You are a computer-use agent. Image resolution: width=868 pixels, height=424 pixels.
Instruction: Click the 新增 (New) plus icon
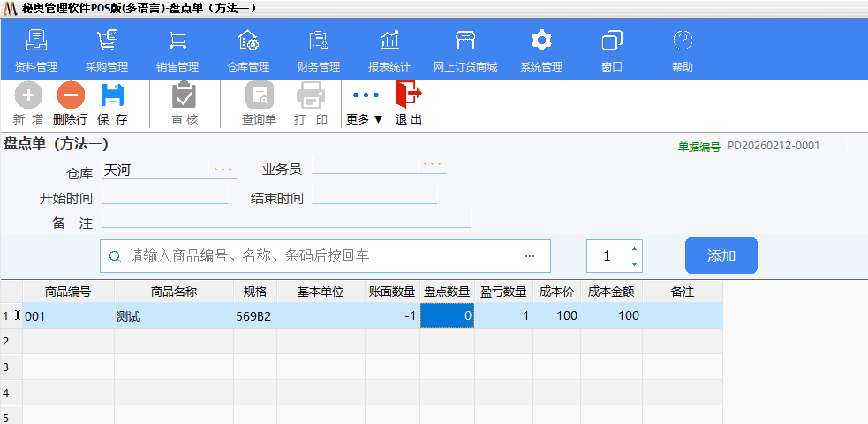coord(28,95)
